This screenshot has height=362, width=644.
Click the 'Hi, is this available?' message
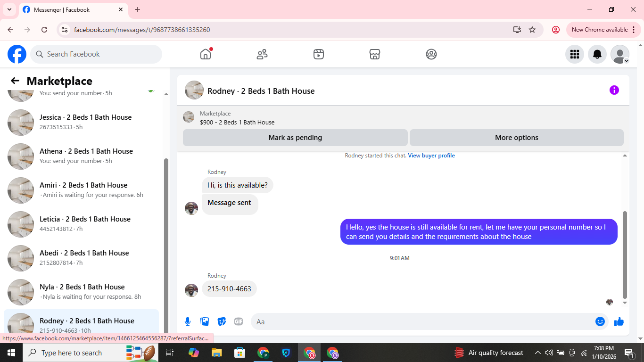pyautogui.click(x=238, y=185)
